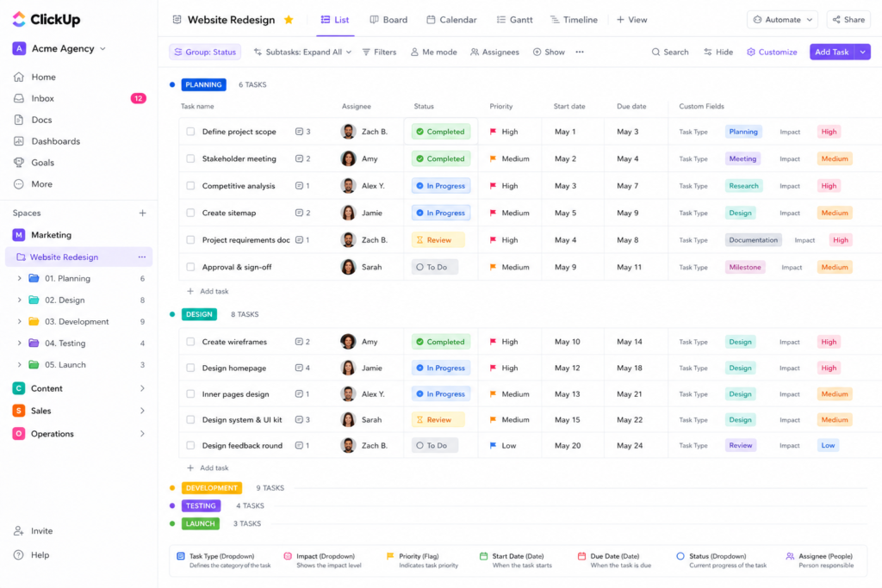The width and height of the screenshot is (882, 588).
Task: Expand the Testing status group
Action: click(201, 506)
